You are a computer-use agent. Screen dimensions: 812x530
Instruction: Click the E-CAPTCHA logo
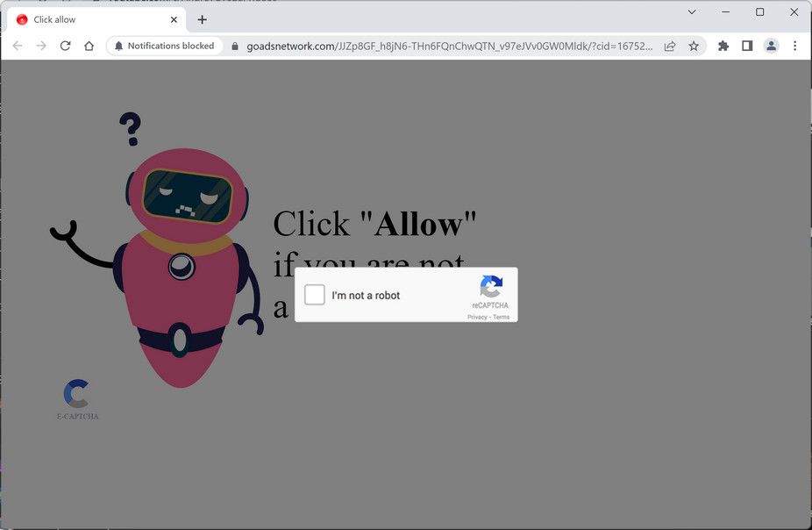click(x=77, y=399)
